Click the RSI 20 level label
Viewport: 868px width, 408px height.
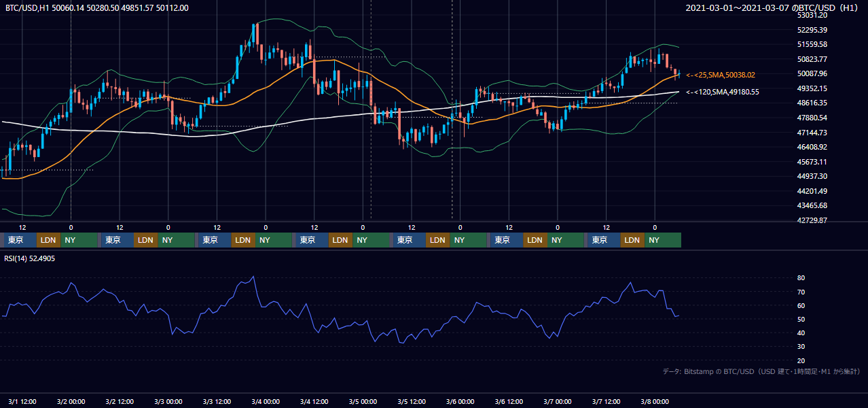[x=801, y=360]
